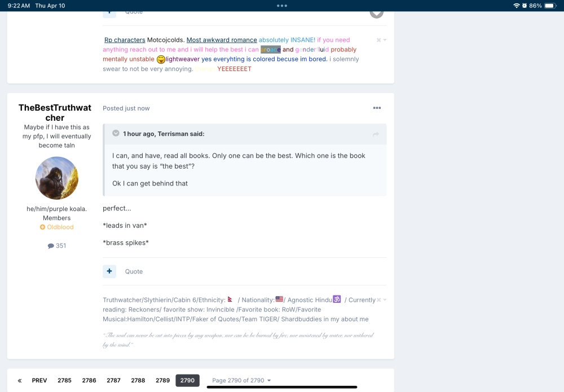Open the Rp characters signature link
The image size is (564, 392).
pos(125,40)
